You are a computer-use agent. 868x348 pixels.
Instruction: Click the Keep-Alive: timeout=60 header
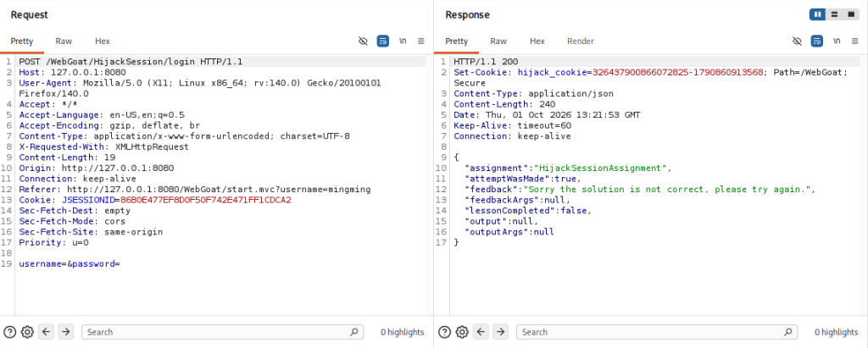click(509, 125)
